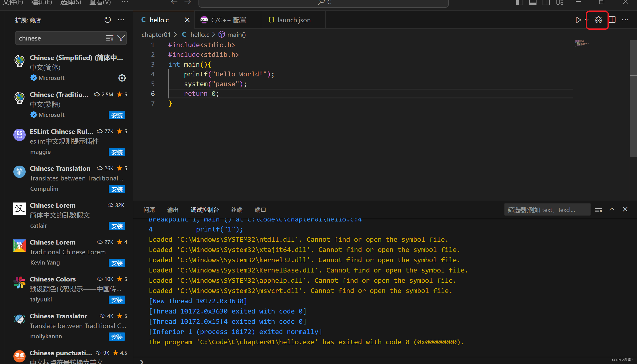Refresh the extensions marketplace list
This screenshot has width=637, height=364.
[x=107, y=20]
